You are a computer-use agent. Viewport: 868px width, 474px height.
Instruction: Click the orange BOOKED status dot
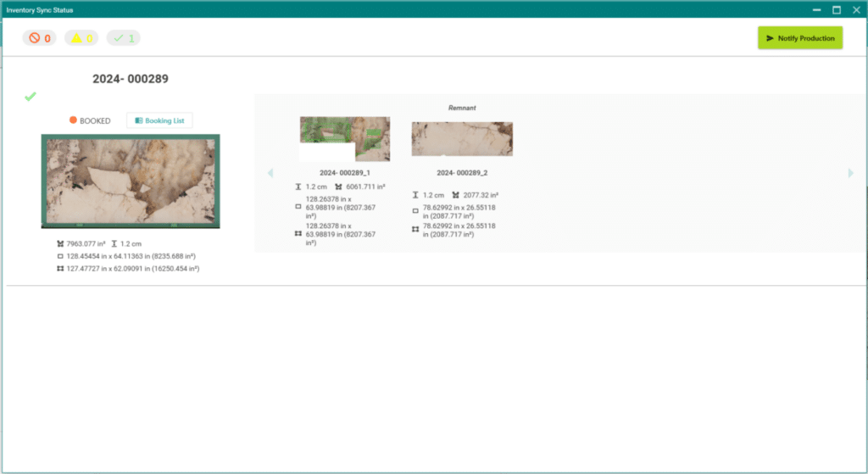click(74, 120)
